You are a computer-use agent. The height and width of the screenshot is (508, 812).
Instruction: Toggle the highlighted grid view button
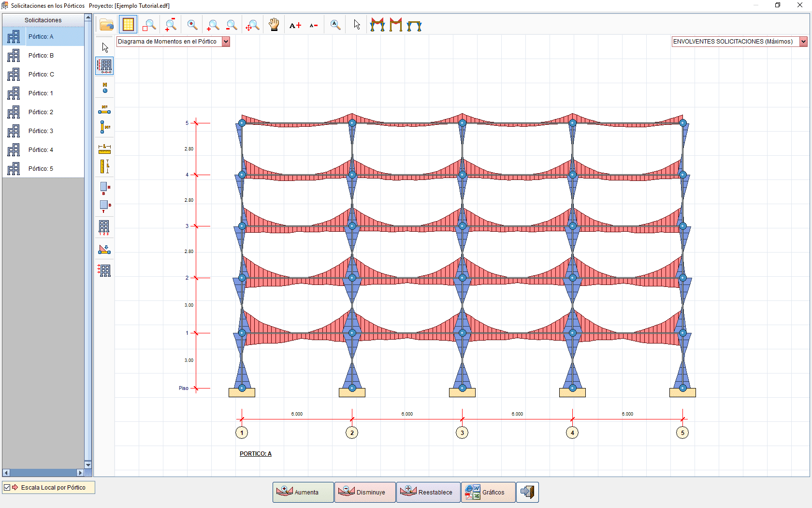point(128,24)
